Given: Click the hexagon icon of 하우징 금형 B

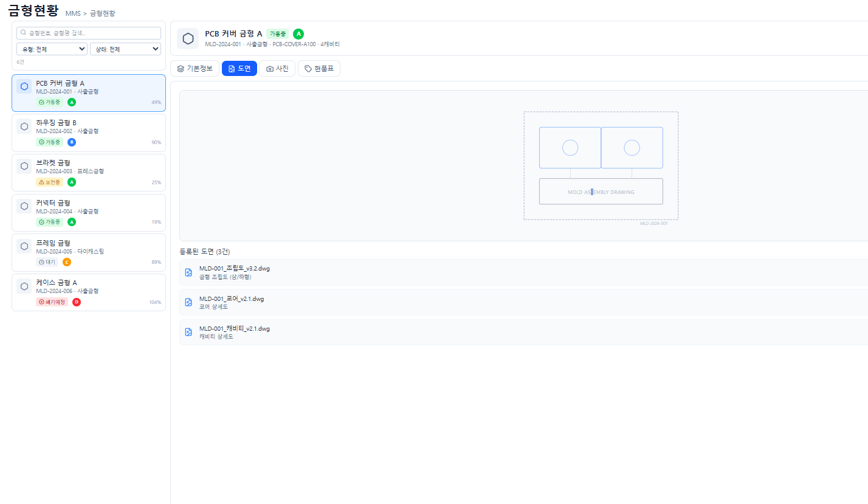Looking at the screenshot, I should click(24, 126).
